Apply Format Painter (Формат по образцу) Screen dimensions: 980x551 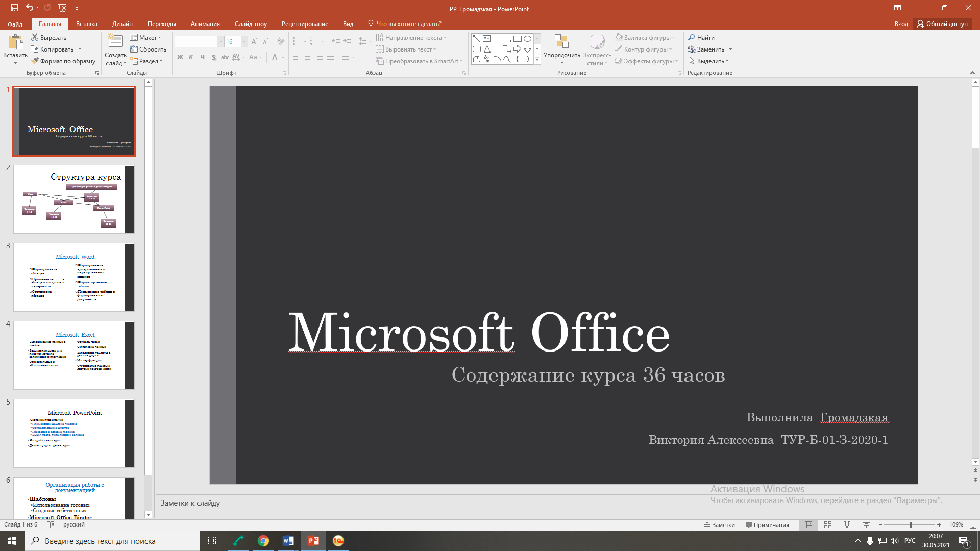tap(63, 61)
